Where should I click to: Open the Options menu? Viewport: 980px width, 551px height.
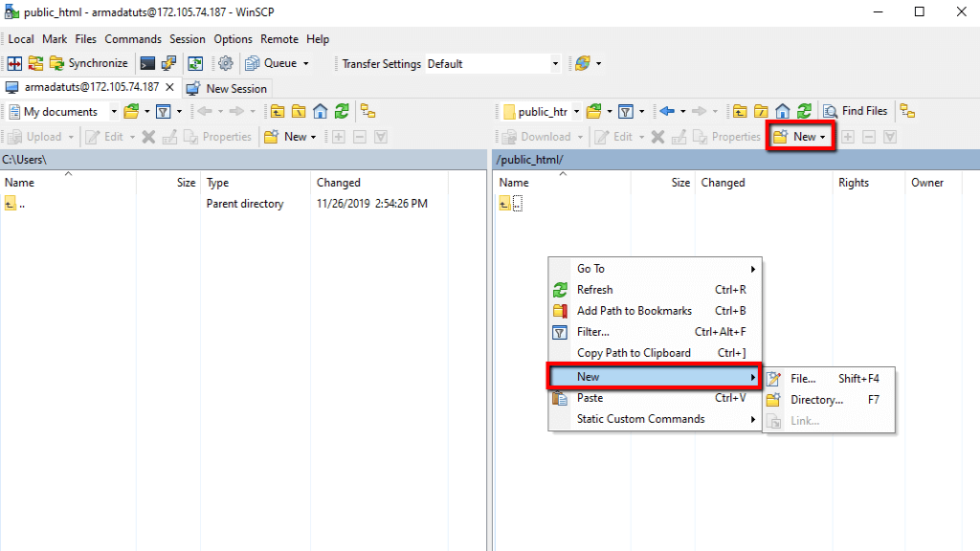(x=234, y=38)
